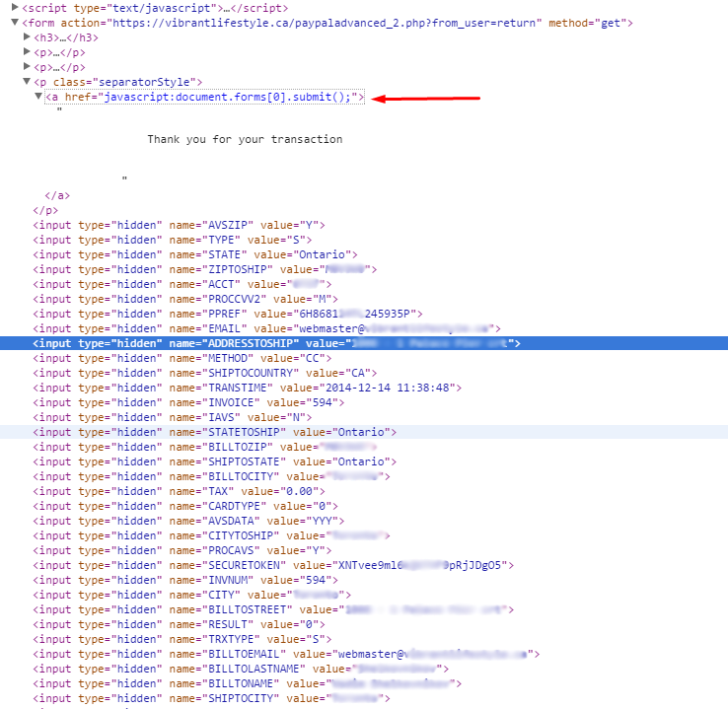The width and height of the screenshot is (728, 709).
Task: Collapse the form element tree node
Action: 15,23
